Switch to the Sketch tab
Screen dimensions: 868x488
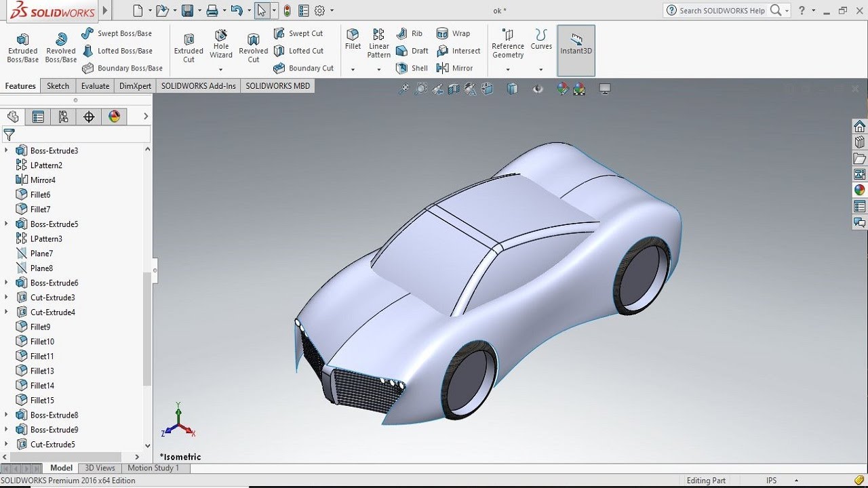58,86
